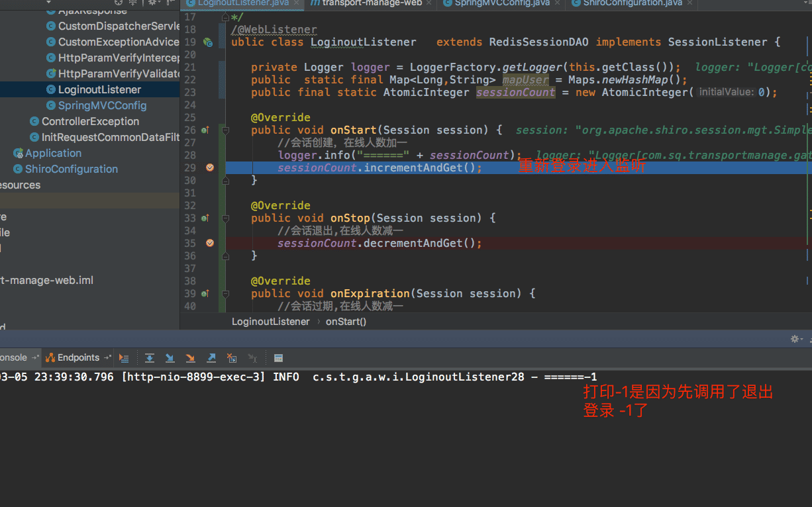Image resolution: width=812 pixels, height=507 pixels.
Task: Click Show Execution Point icon
Action: pyautogui.click(x=124, y=358)
